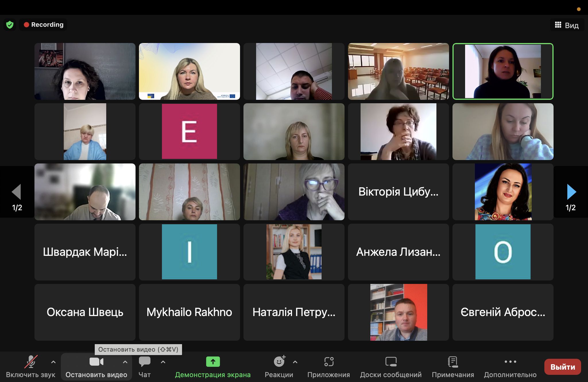Open the Reactions smiley icon
Viewport: 588px width, 382px height.
[279, 362]
